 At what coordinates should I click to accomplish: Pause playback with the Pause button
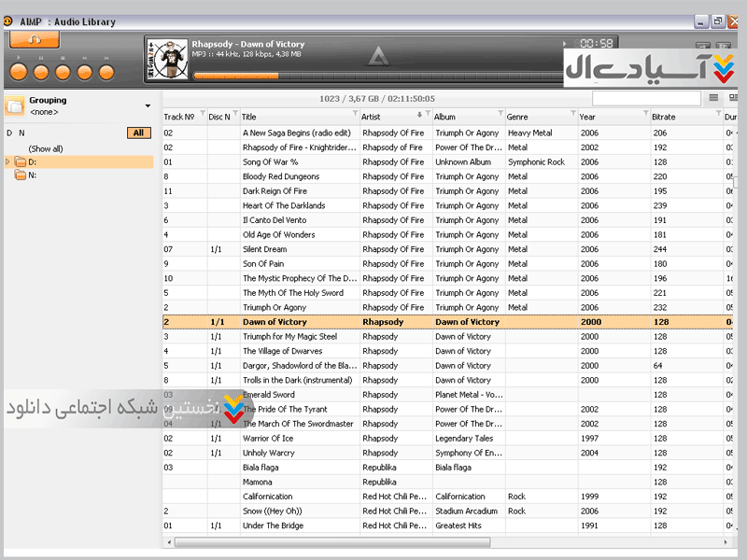pyautogui.click(x=41, y=72)
